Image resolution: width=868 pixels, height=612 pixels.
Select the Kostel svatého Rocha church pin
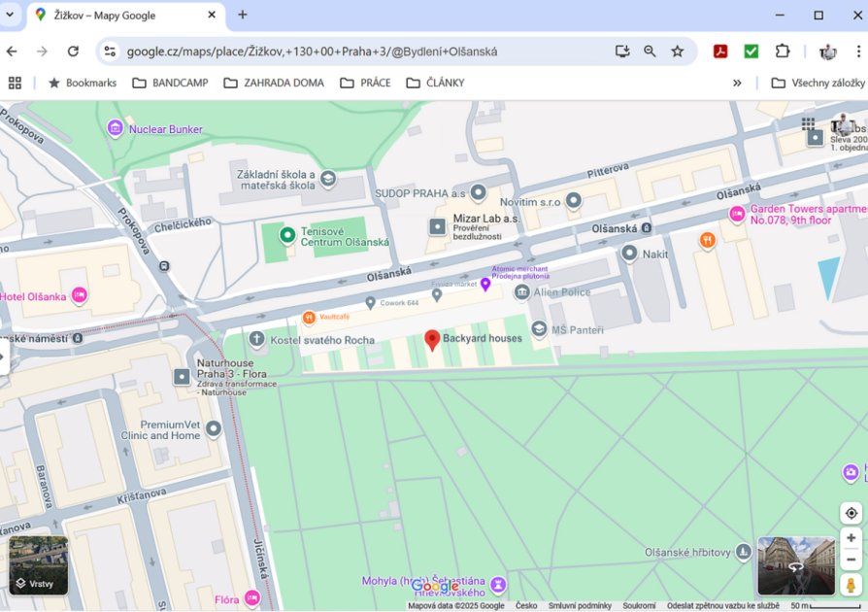pos(257,339)
